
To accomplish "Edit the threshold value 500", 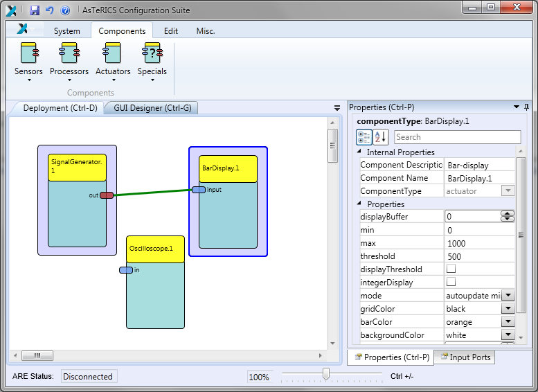I will [x=480, y=256].
